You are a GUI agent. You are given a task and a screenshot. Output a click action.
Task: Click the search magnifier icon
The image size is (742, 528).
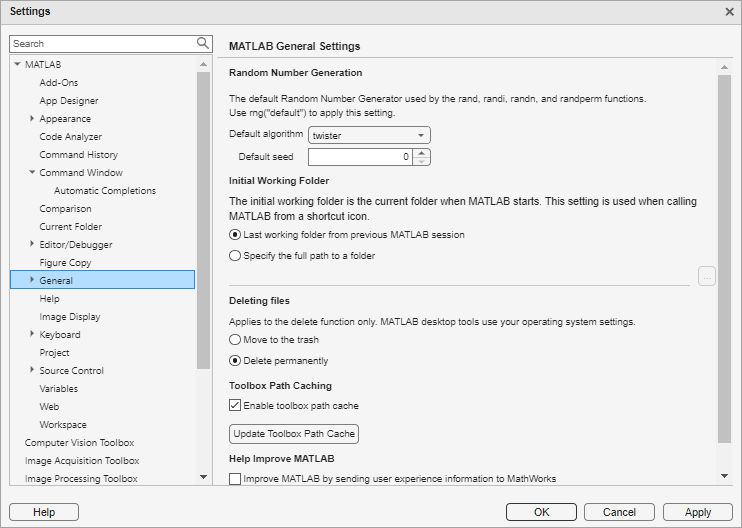(x=203, y=43)
